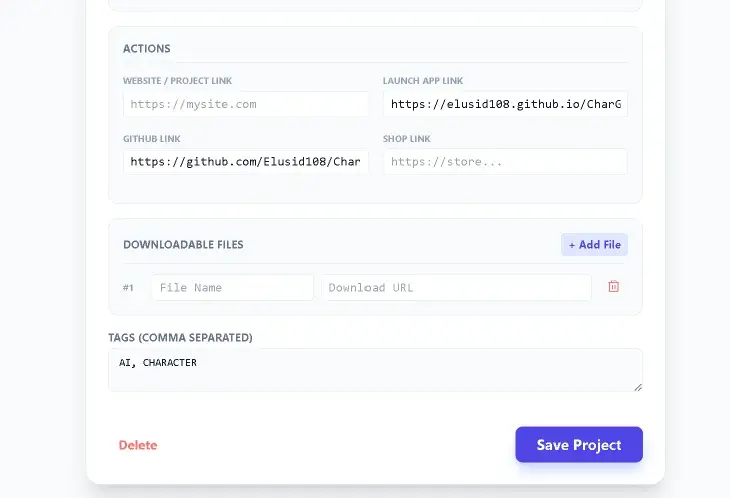730x498 pixels.
Task: Delete downloadable file row #1 with trash icon
Action: click(x=614, y=287)
